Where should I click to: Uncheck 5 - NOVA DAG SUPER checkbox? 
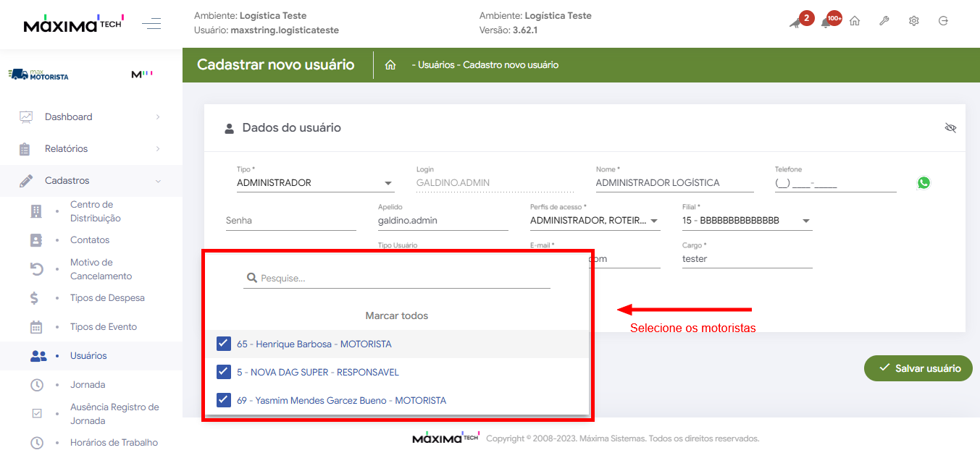(224, 372)
